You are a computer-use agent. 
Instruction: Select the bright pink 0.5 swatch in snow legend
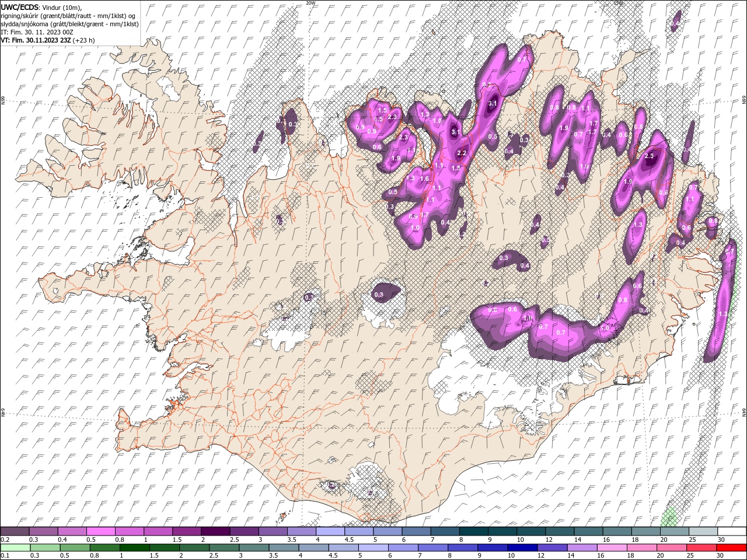click(x=100, y=531)
